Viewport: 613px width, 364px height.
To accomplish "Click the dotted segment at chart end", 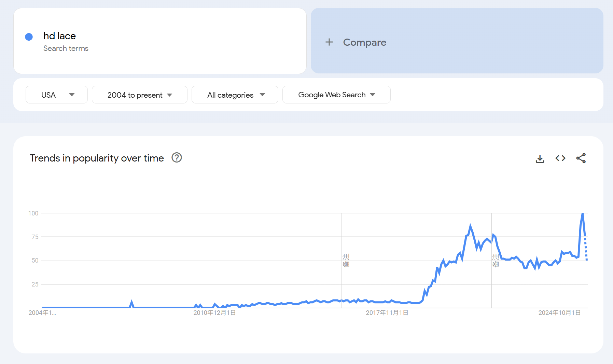I will coord(586,249).
